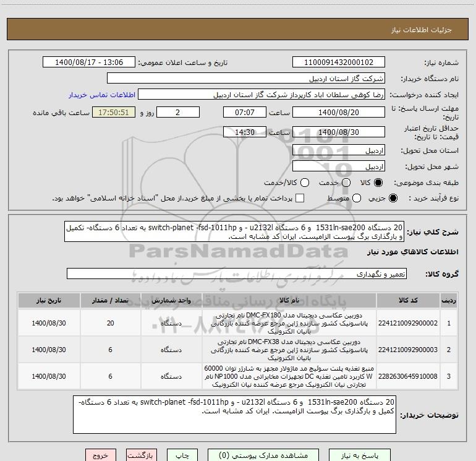The width and height of the screenshot is (476, 461).
Task: Click the unit دستگاه in row 2
Action: tap(171, 350)
